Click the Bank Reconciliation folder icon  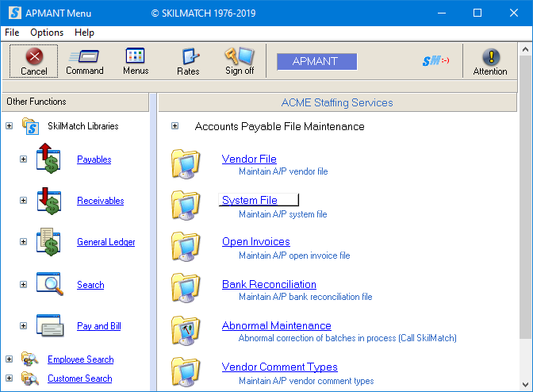pos(186,288)
